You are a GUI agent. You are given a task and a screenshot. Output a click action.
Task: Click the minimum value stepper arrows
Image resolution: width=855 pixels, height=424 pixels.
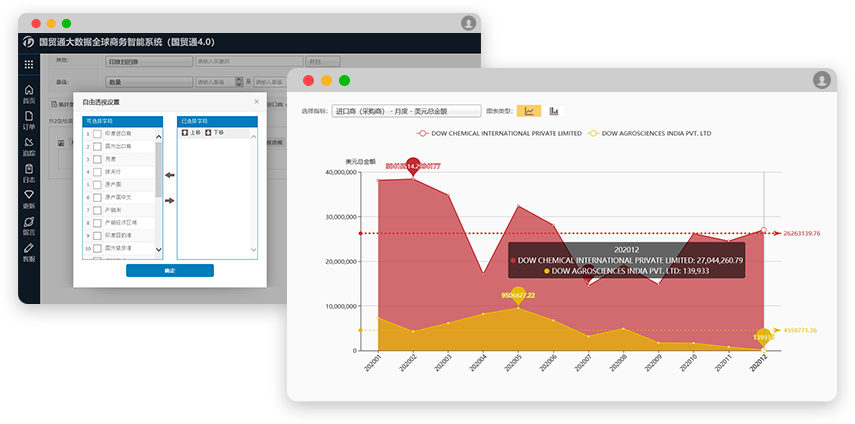coord(239,82)
